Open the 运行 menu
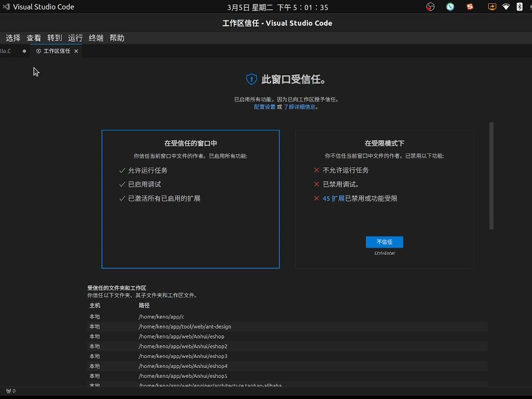 tap(75, 38)
